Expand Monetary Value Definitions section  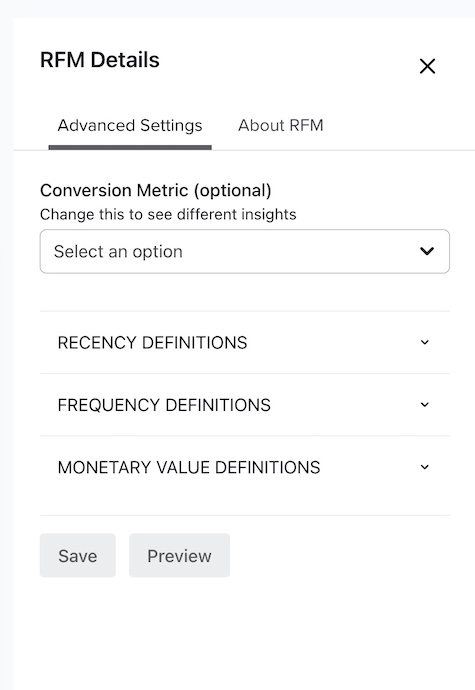245,467
